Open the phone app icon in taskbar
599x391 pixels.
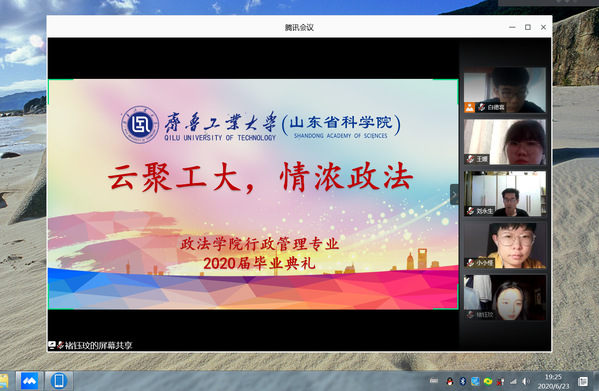pyautogui.click(x=59, y=381)
